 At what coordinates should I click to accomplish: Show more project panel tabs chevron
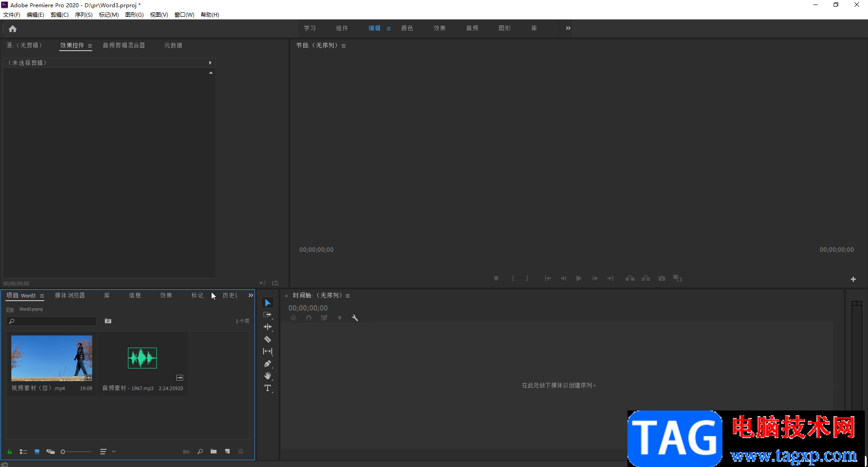click(x=251, y=296)
